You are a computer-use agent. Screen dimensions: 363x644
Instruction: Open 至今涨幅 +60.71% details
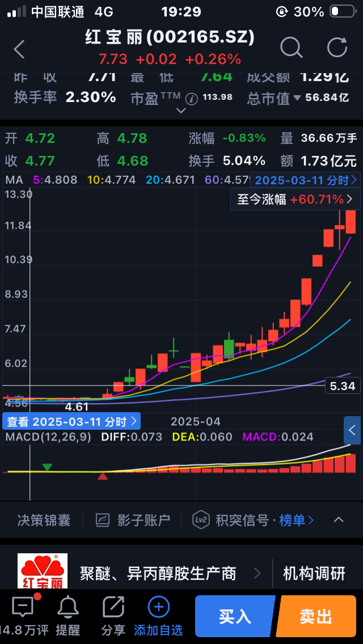pos(296,200)
